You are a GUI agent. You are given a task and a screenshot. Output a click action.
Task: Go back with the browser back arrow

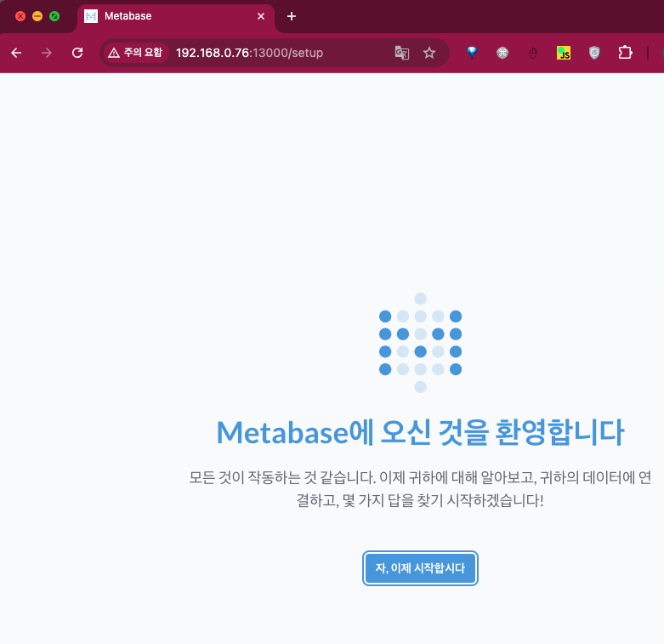pyautogui.click(x=16, y=53)
